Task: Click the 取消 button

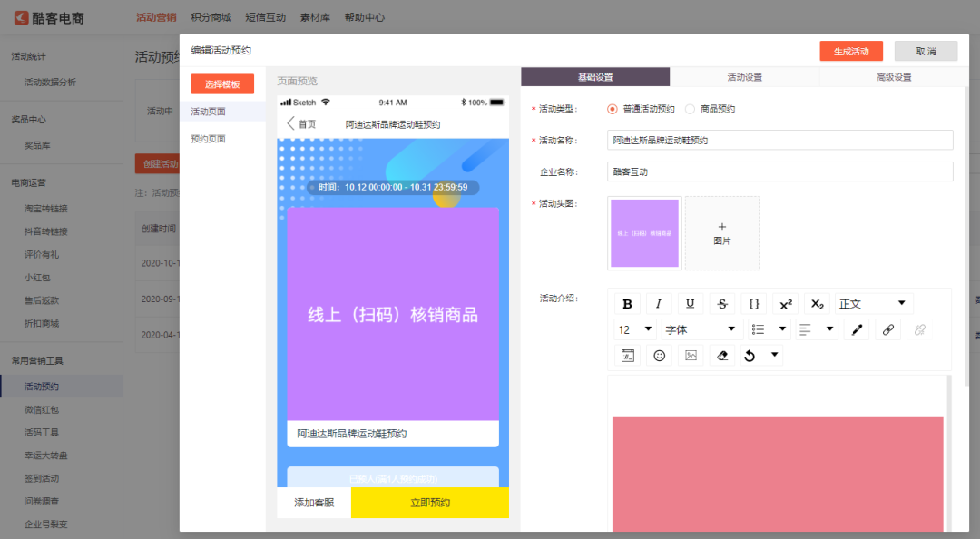Action: (x=926, y=52)
